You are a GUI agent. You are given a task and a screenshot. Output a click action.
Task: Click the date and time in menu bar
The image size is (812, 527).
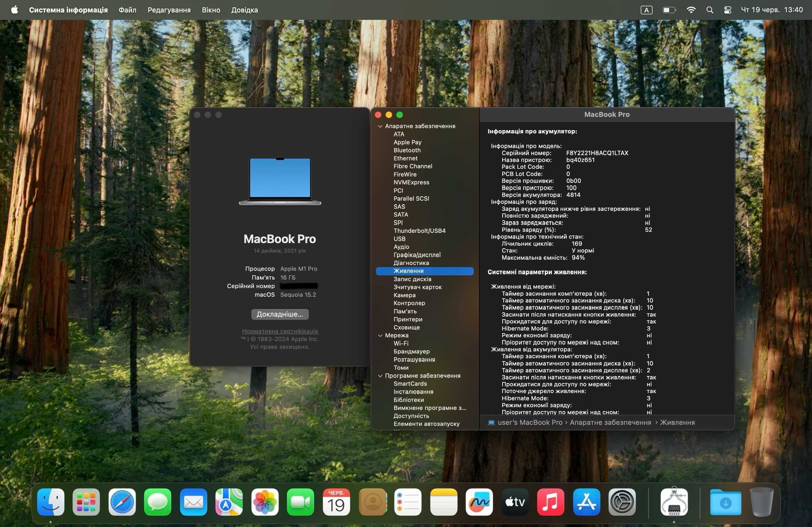772,10
